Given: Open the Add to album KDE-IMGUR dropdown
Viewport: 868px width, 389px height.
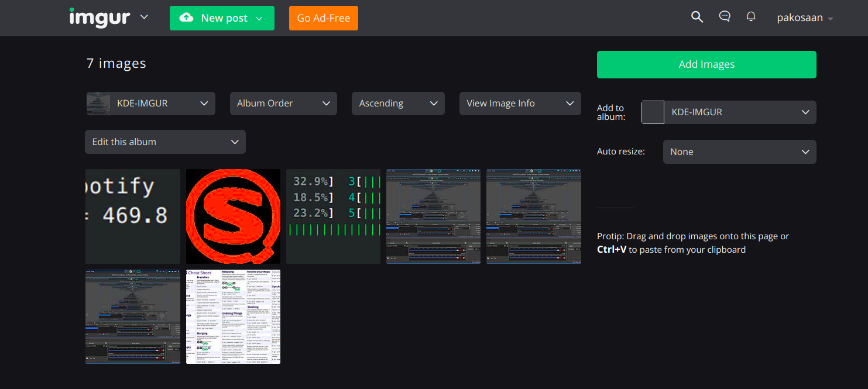Looking at the screenshot, I should (729, 112).
